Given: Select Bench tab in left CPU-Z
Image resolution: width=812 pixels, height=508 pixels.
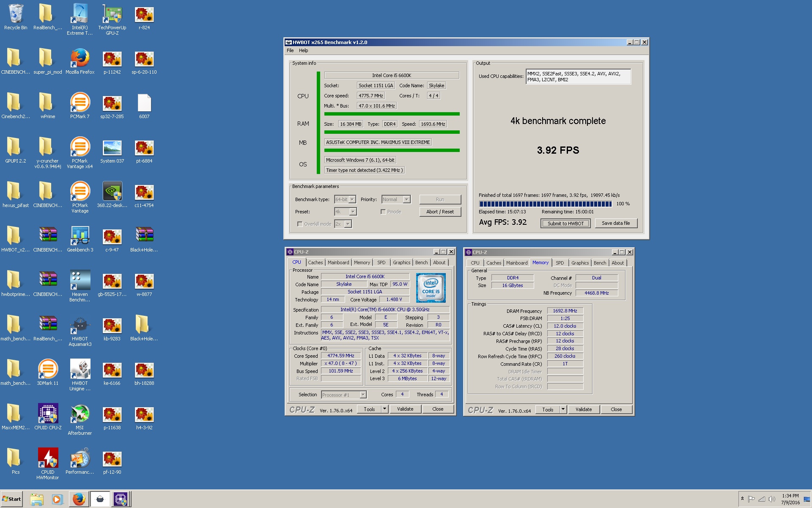Looking at the screenshot, I should coord(421,262).
